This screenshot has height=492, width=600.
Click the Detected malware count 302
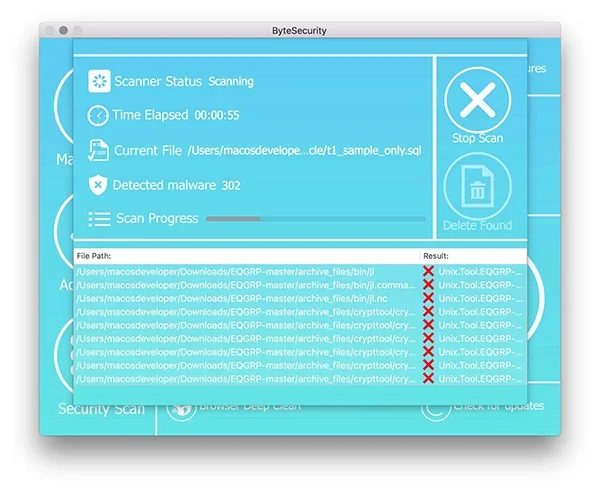[231, 186]
